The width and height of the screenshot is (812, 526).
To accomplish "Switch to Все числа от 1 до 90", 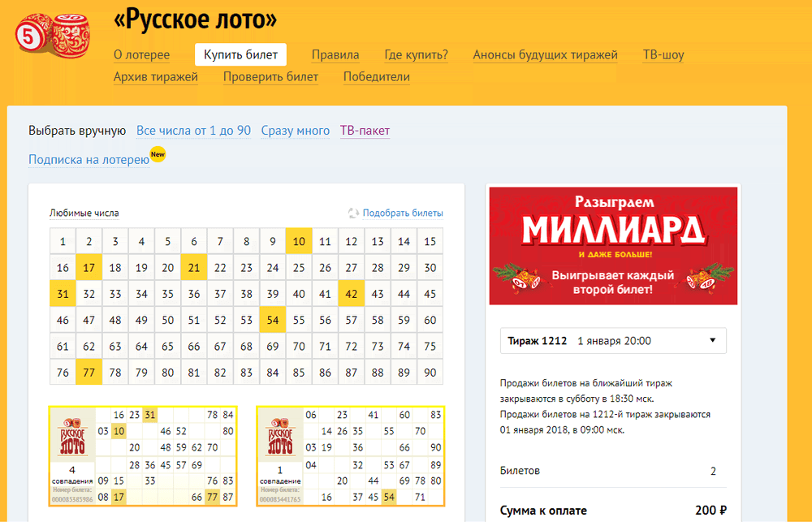I will click(194, 131).
